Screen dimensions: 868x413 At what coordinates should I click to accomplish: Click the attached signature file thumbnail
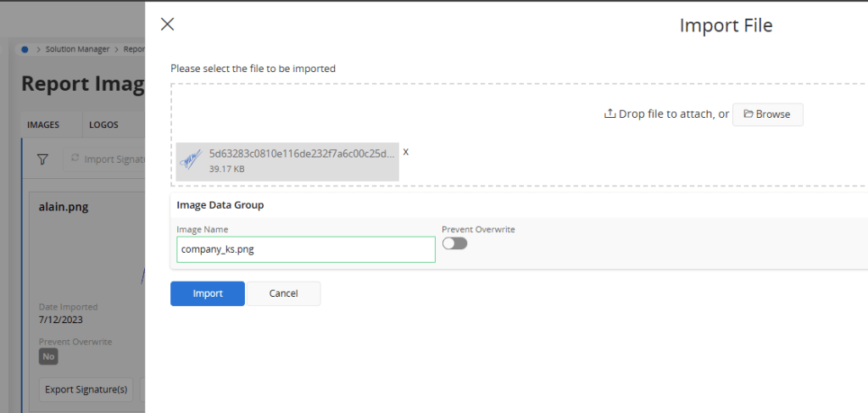tap(192, 160)
